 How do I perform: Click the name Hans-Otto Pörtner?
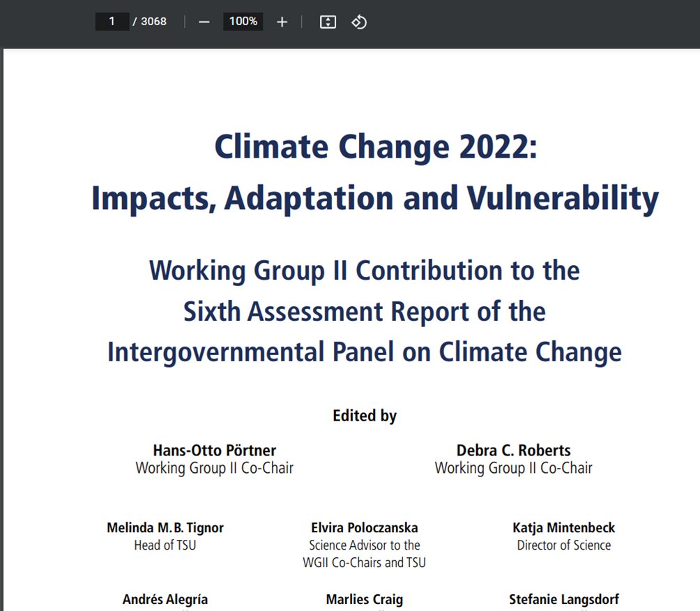pos(215,450)
